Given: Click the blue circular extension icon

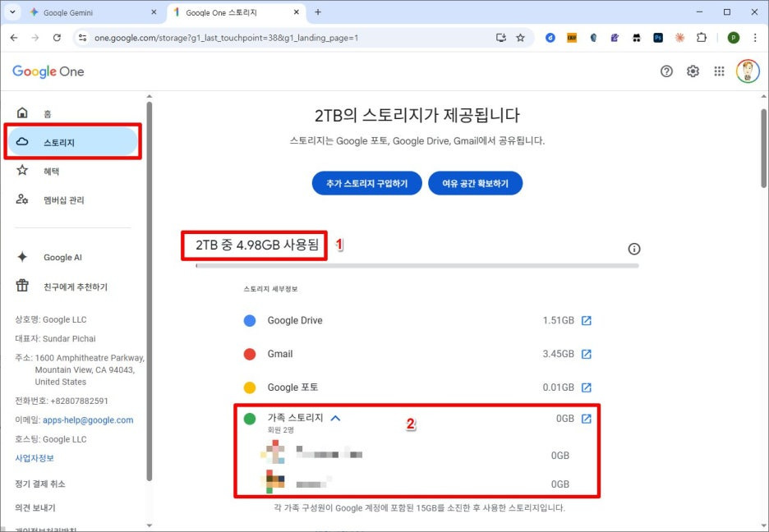Looking at the screenshot, I should click(x=550, y=38).
